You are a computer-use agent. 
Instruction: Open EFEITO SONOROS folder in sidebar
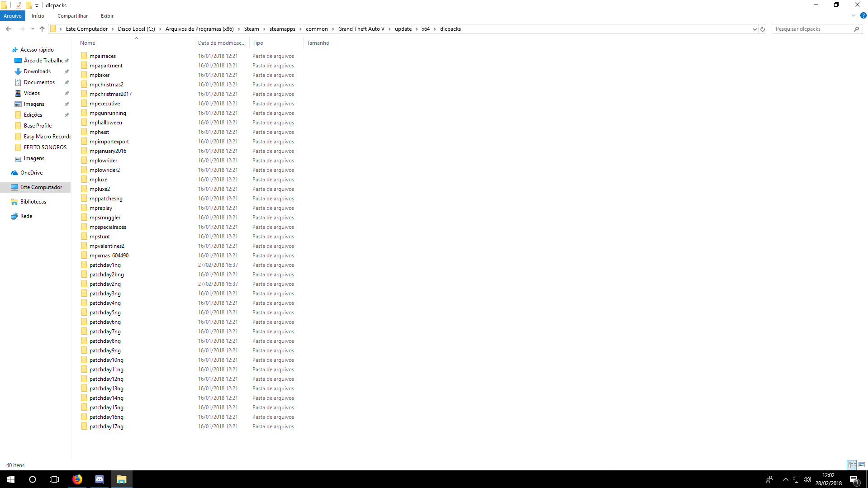tap(45, 147)
